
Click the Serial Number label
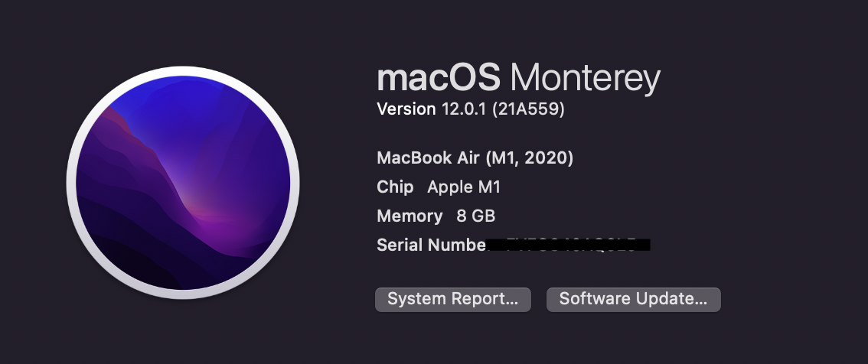click(x=431, y=245)
